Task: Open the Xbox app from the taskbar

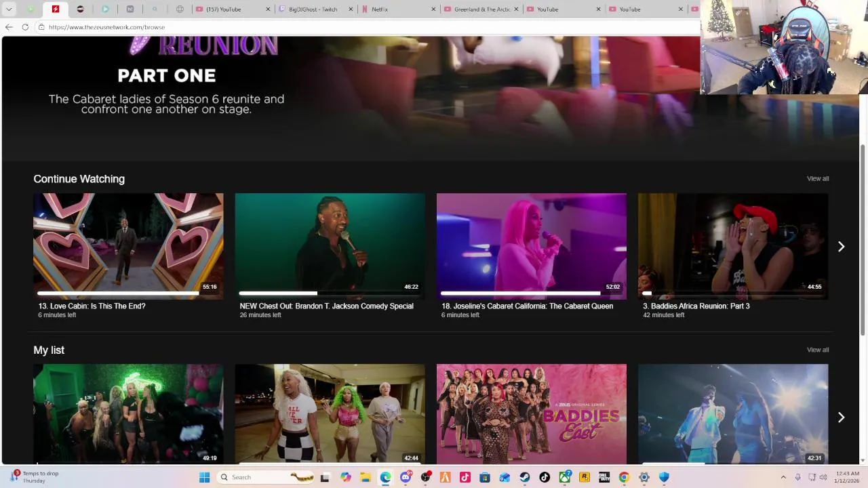Action: [565, 477]
